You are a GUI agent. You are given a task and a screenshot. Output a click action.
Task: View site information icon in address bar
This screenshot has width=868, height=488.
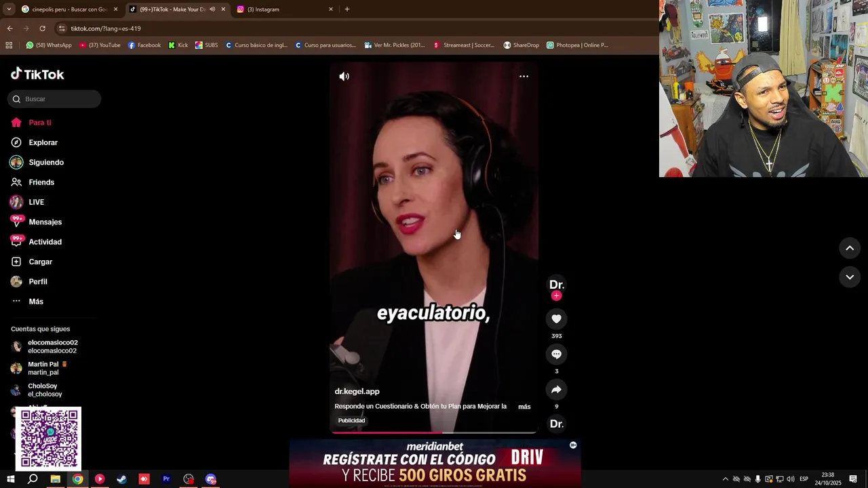click(62, 28)
